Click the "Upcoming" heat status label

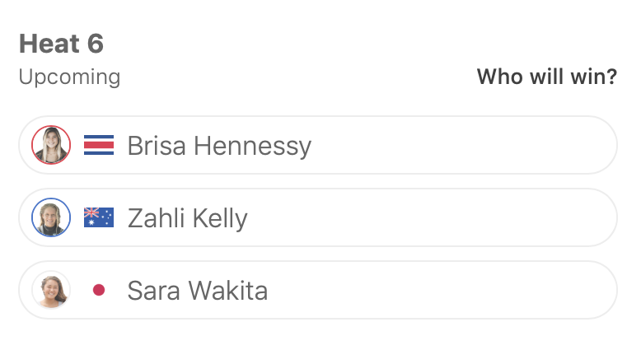click(x=69, y=77)
